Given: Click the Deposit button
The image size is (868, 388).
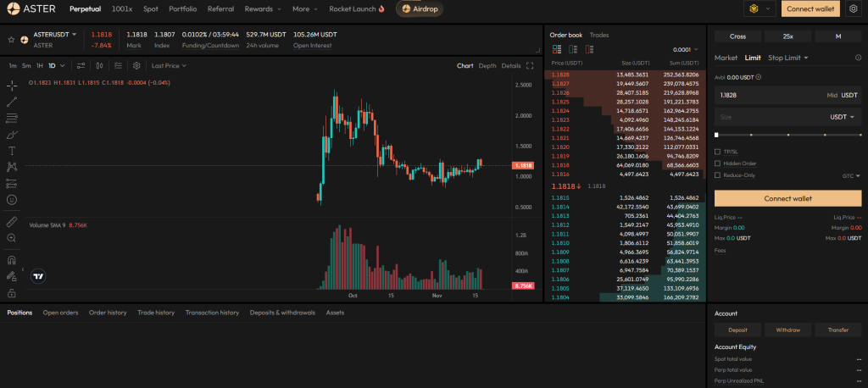Looking at the screenshot, I should 737,330.
